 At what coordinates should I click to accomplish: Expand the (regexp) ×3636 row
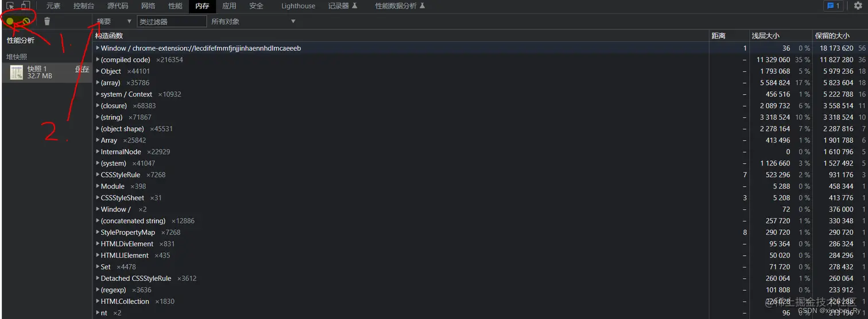click(x=98, y=290)
